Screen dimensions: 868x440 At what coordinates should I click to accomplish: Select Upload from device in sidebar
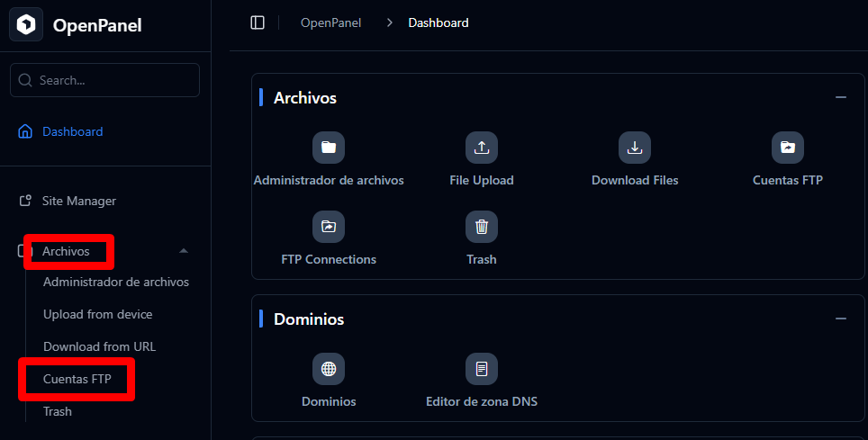click(97, 314)
